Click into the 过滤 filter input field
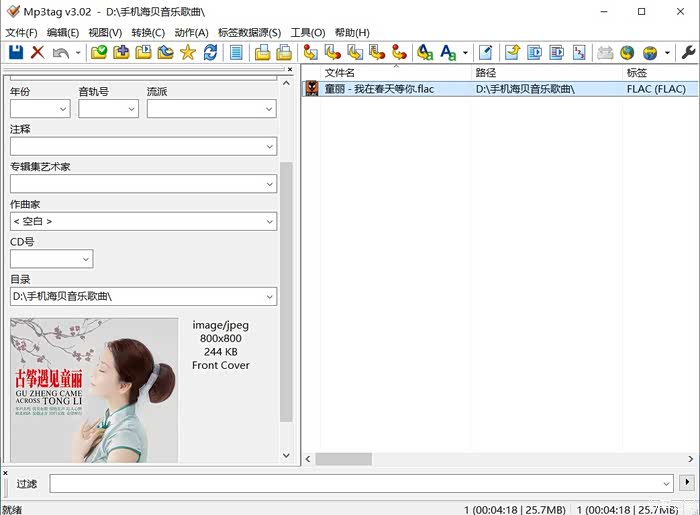Screen dimensions: 700x515 click(x=360, y=484)
